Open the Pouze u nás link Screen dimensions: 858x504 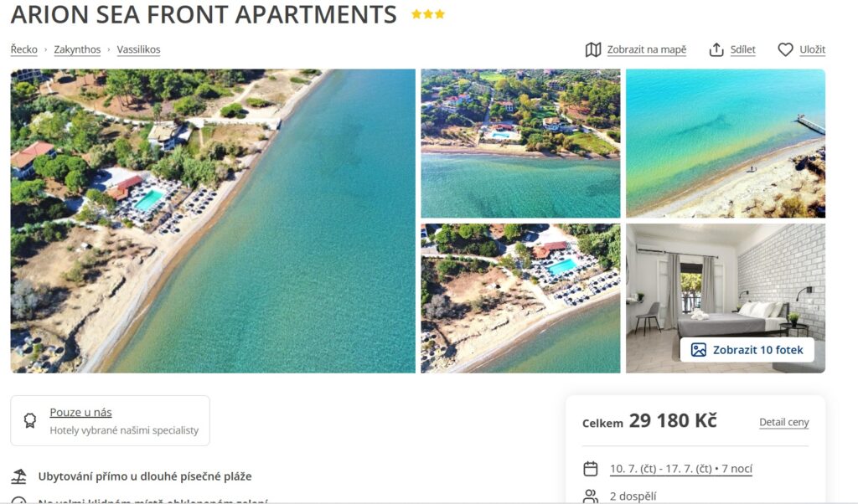[80, 412]
